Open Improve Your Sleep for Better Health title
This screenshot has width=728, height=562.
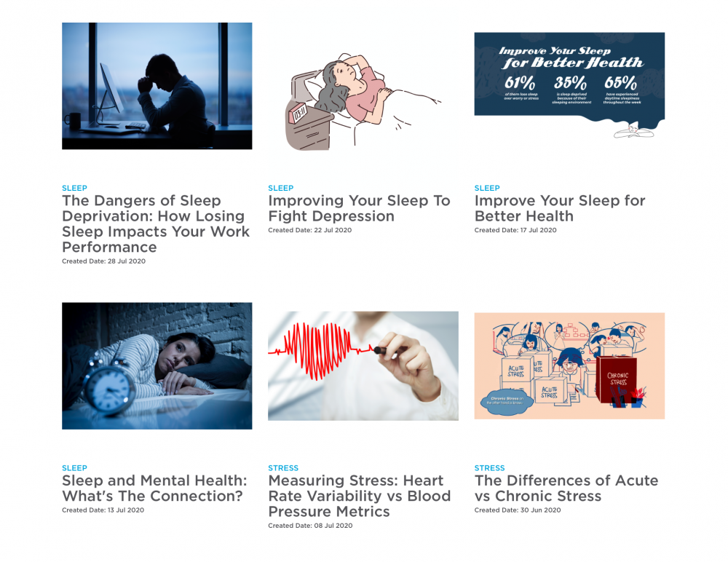(559, 208)
